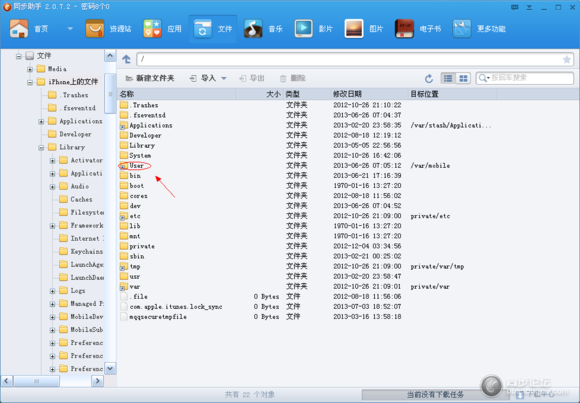Open 更多功能 more tools

[479, 29]
